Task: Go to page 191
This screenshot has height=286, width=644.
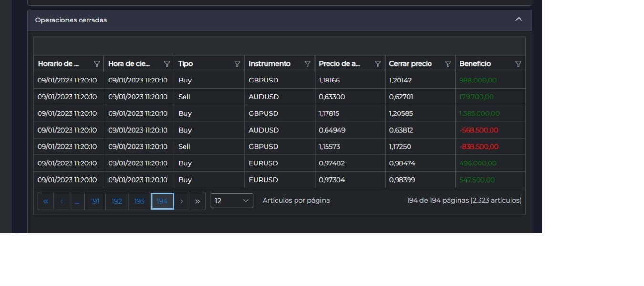Action: point(95,201)
